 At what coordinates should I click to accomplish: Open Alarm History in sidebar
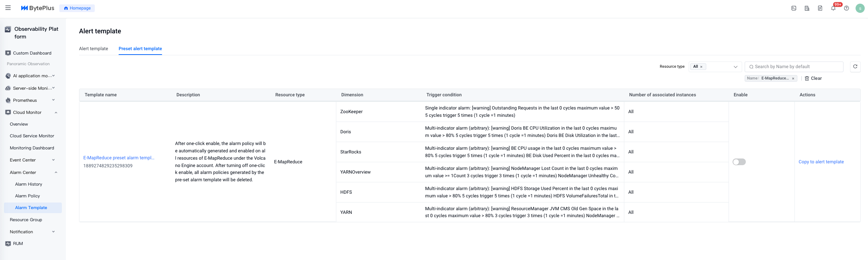pyautogui.click(x=29, y=184)
